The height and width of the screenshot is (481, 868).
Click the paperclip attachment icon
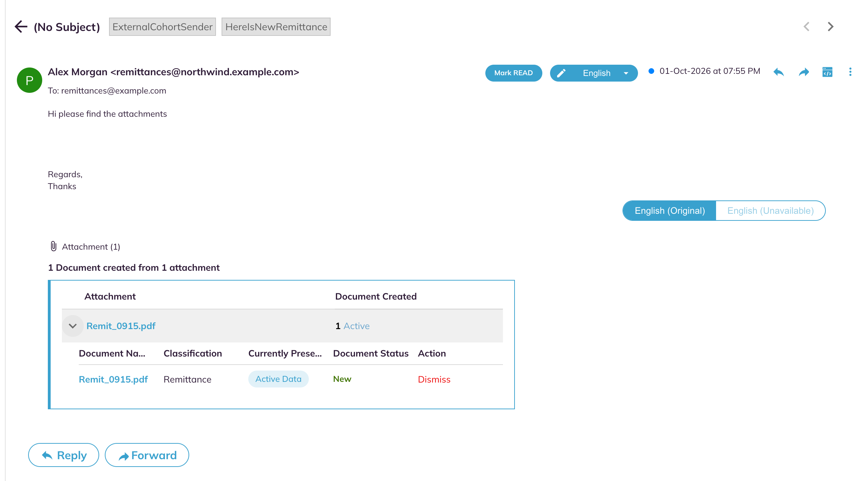pos(53,246)
